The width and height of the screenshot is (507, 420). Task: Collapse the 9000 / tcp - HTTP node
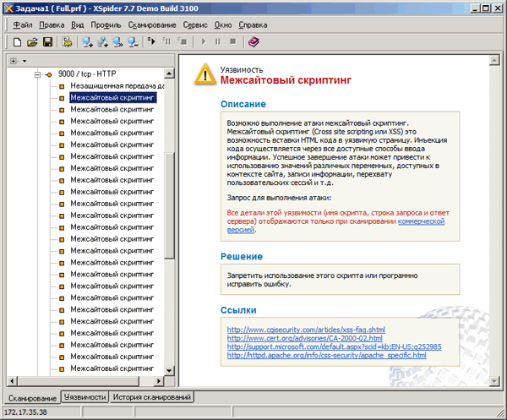[37, 74]
